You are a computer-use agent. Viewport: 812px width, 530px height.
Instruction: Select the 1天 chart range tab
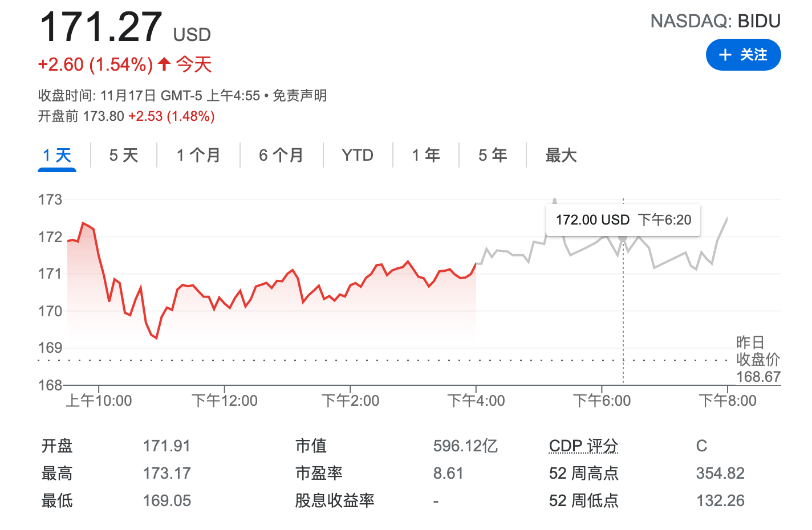56,154
